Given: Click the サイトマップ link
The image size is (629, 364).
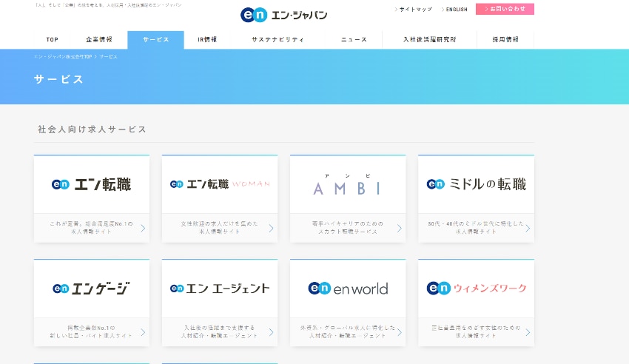Looking at the screenshot, I should [414, 9].
